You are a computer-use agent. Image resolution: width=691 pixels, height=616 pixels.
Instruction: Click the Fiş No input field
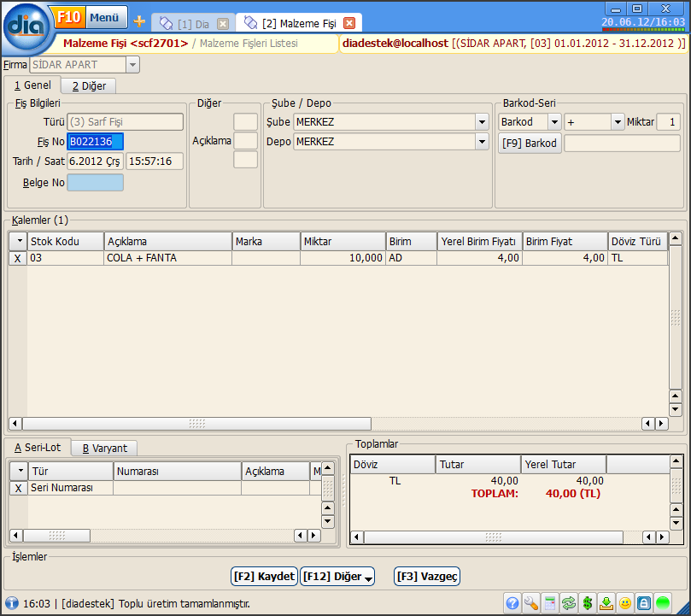[x=95, y=142]
